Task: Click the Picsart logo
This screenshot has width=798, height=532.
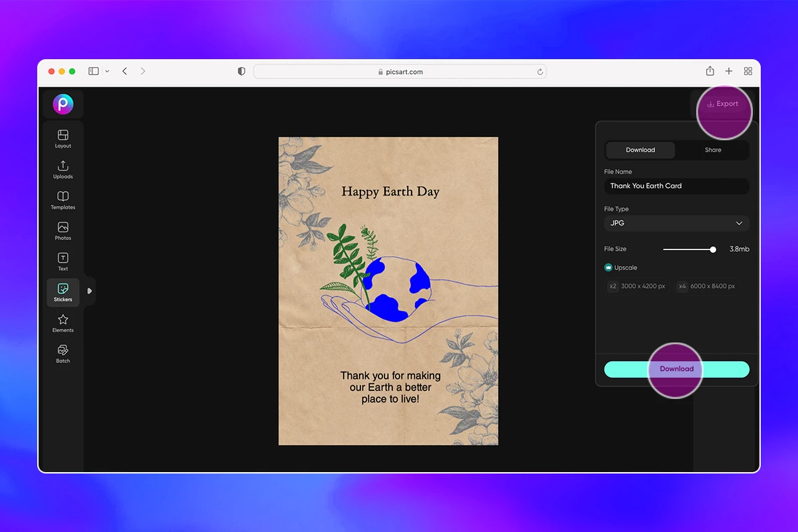Action: click(x=63, y=104)
